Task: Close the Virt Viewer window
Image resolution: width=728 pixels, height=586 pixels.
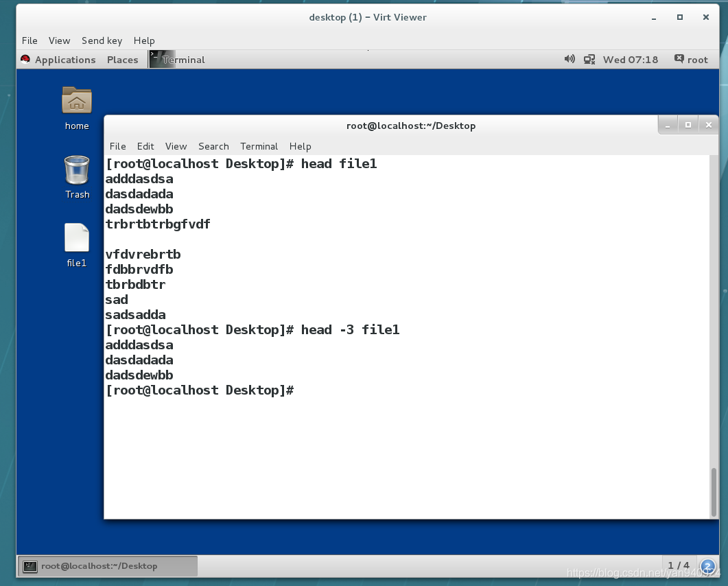Action: [x=706, y=17]
